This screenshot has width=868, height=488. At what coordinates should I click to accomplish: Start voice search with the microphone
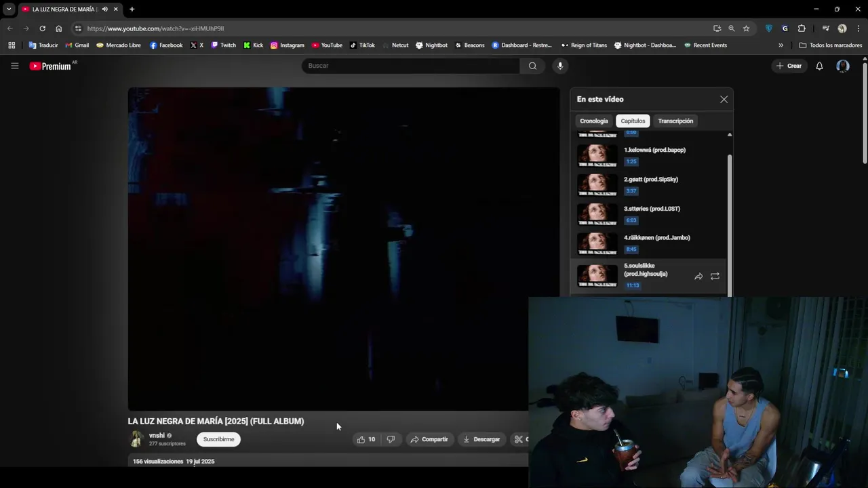[x=559, y=66]
